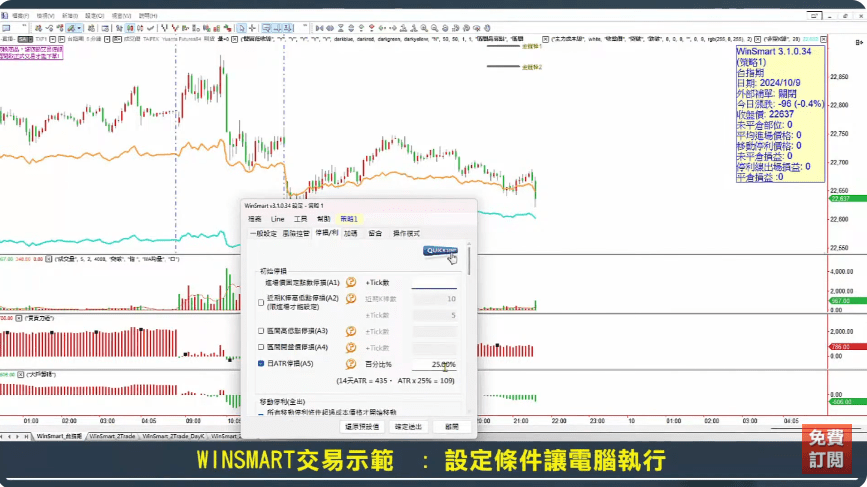Click the last icon on the top toolbar
Screen dimensions: 867x487
pos(487,28)
